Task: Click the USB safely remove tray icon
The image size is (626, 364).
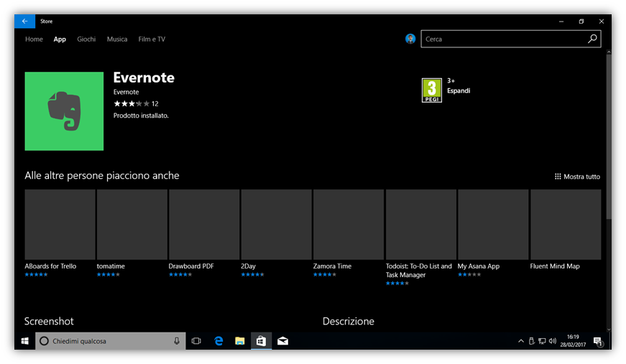Action: (x=531, y=341)
